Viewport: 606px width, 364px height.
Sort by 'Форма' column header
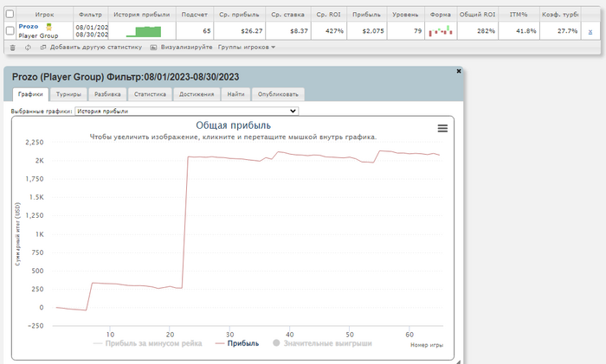(x=441, y=15)
